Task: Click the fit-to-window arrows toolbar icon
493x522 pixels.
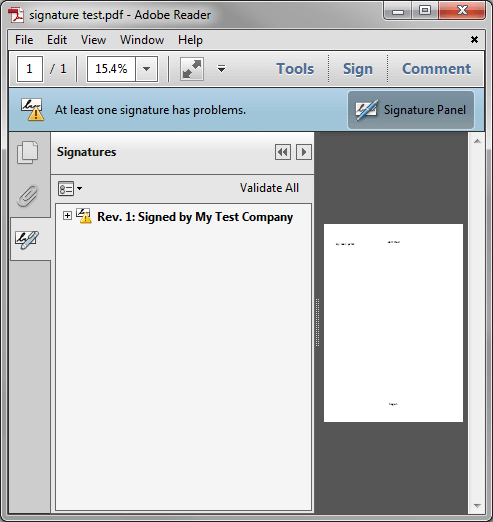Action: (x=192, y=69)
